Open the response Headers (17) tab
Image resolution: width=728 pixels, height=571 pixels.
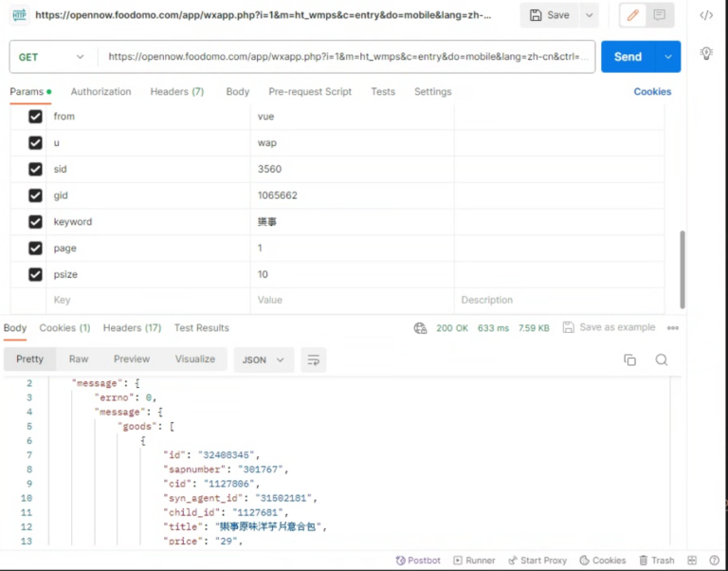[132, 328]
